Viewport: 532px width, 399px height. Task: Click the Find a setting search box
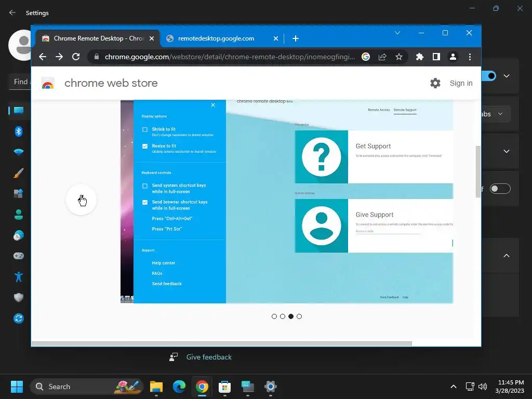click(20, 82)
